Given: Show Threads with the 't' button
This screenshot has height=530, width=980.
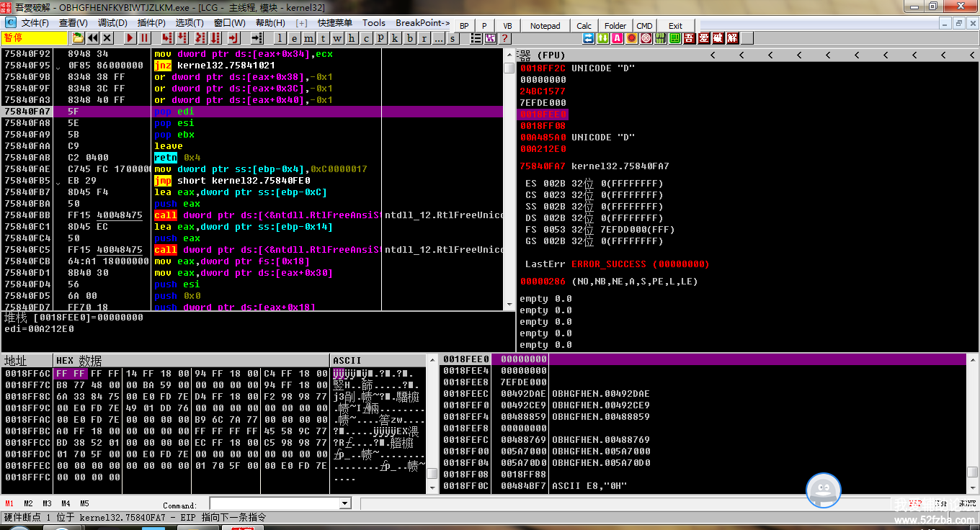Looking at the screenshot, I should [x=323, y=37].
